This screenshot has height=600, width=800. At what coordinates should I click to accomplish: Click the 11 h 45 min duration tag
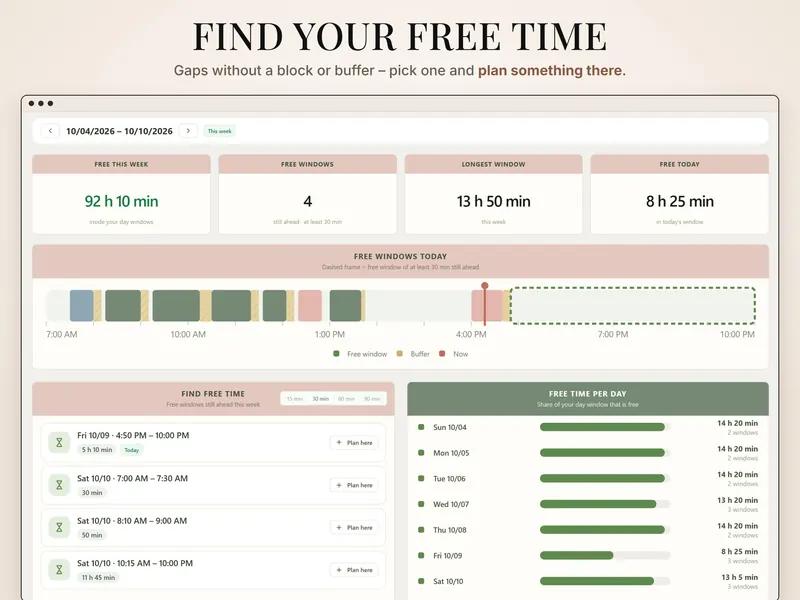(98, 578)
